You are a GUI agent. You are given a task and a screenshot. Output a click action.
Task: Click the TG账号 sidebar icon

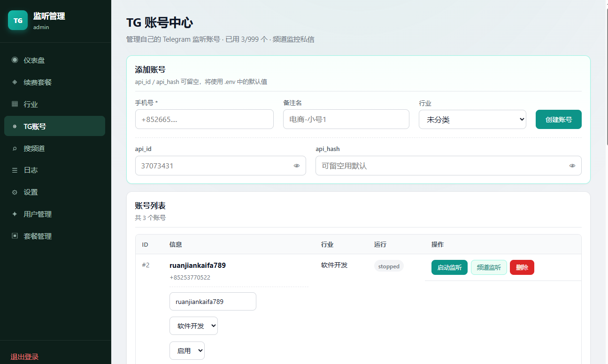pos(15,126)
